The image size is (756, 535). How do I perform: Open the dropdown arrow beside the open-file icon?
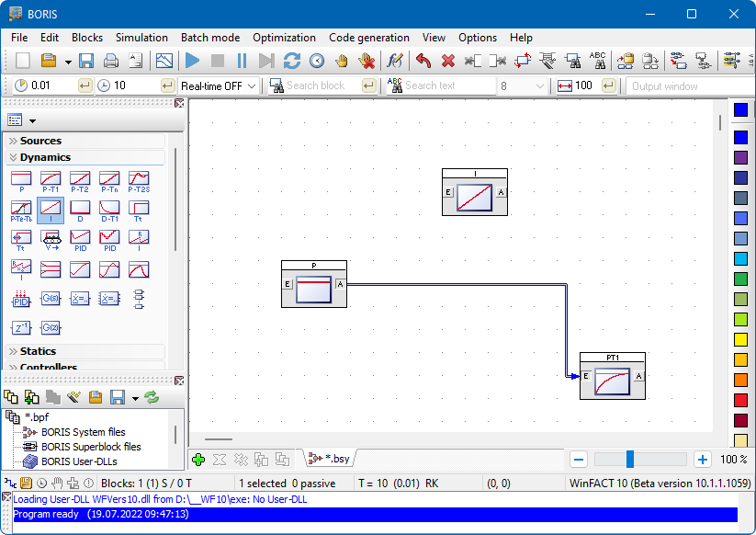(x=68, y=62)
